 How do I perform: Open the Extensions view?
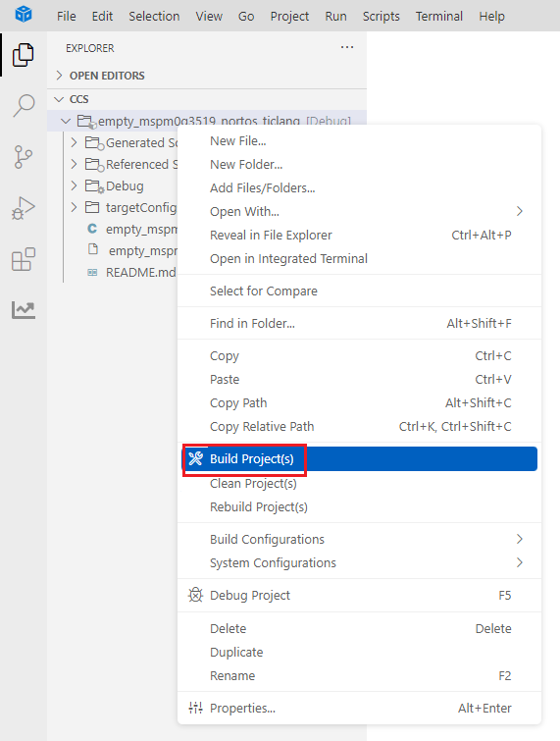(x=24, y=259)
